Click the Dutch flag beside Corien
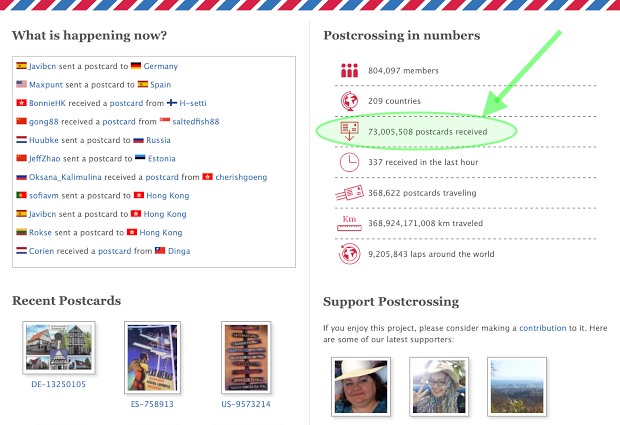Viewport: 620px width, 425px height. click(x=21, y=251)
